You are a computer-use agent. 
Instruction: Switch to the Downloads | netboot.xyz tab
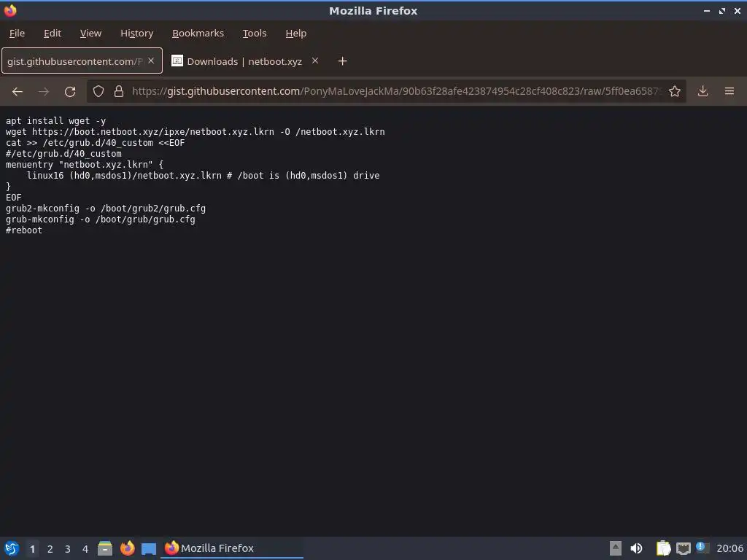pos(245,61)
